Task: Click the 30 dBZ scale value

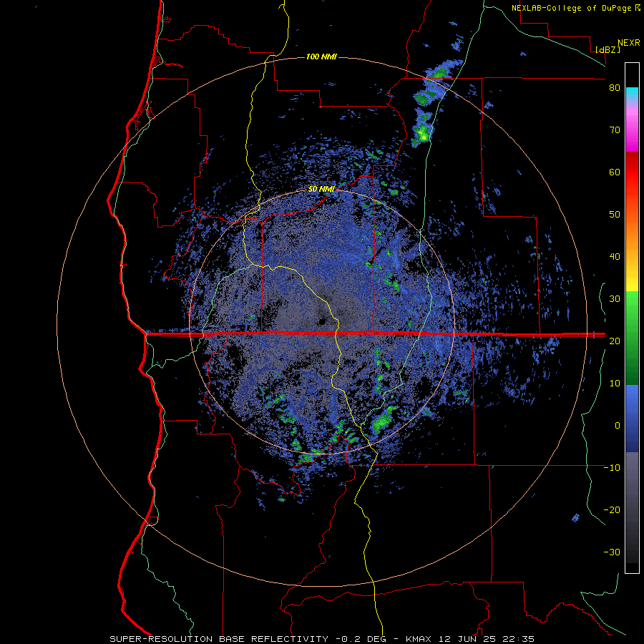Action: tap(615, 299)
